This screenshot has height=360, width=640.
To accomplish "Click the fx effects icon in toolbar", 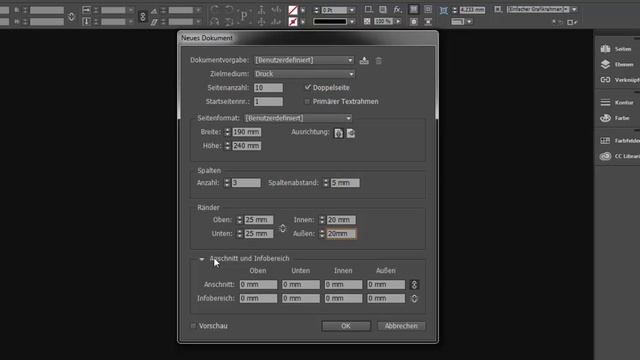I will (x=398, y=9).
